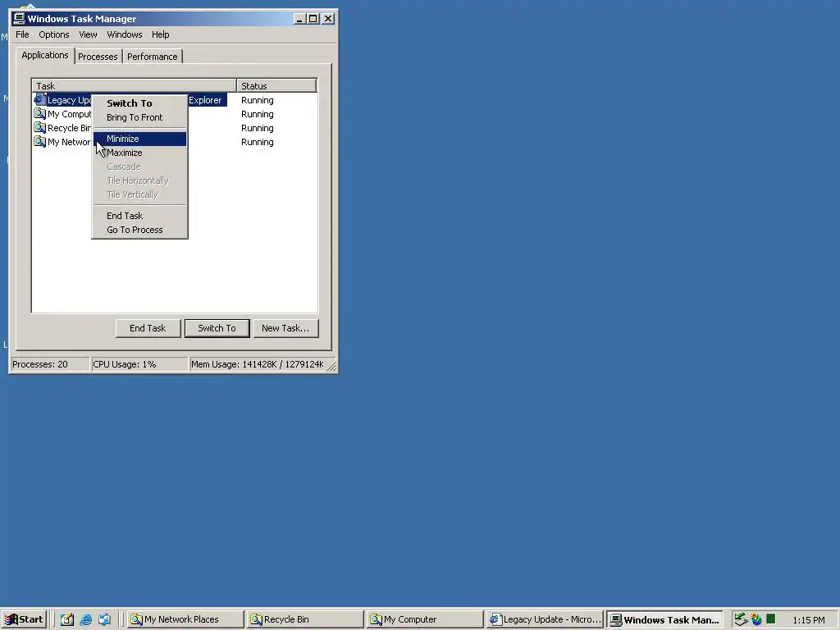Choose End Task in the context menu

tap(139, 216)
